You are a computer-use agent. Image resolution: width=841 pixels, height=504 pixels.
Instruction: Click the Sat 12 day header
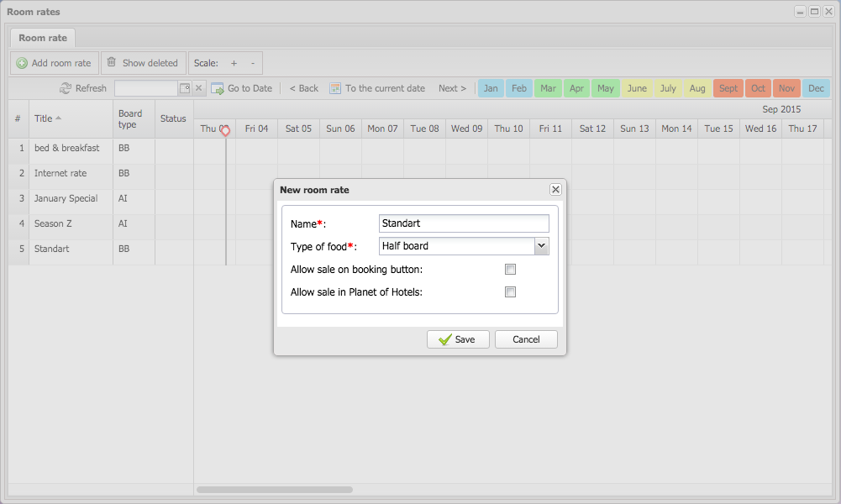click(592, 129)
